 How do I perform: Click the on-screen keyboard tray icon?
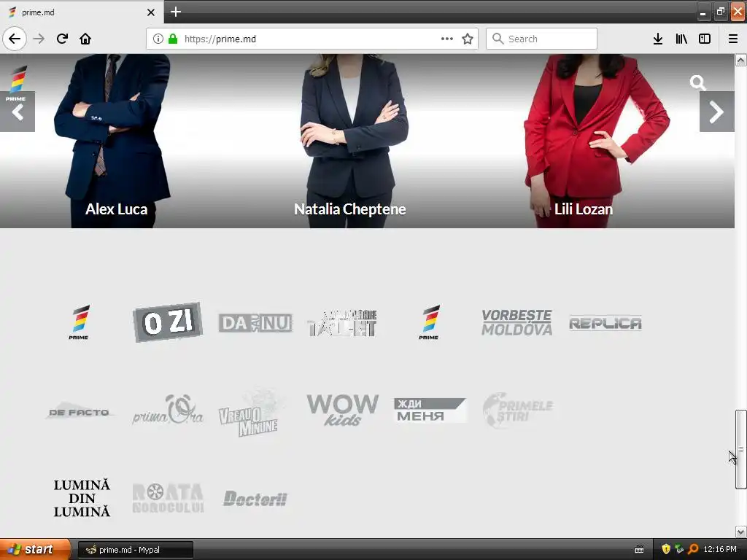(x=639, y=550)
